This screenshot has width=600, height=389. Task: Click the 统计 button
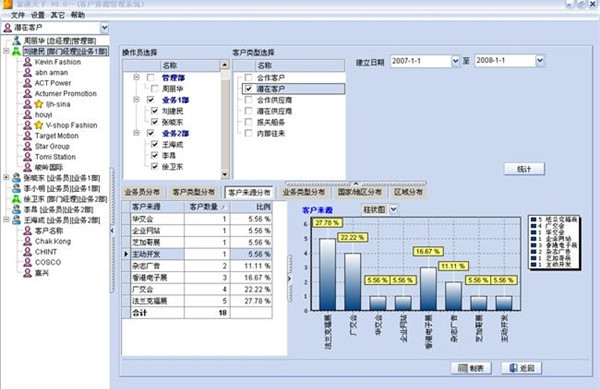point(524,169)
